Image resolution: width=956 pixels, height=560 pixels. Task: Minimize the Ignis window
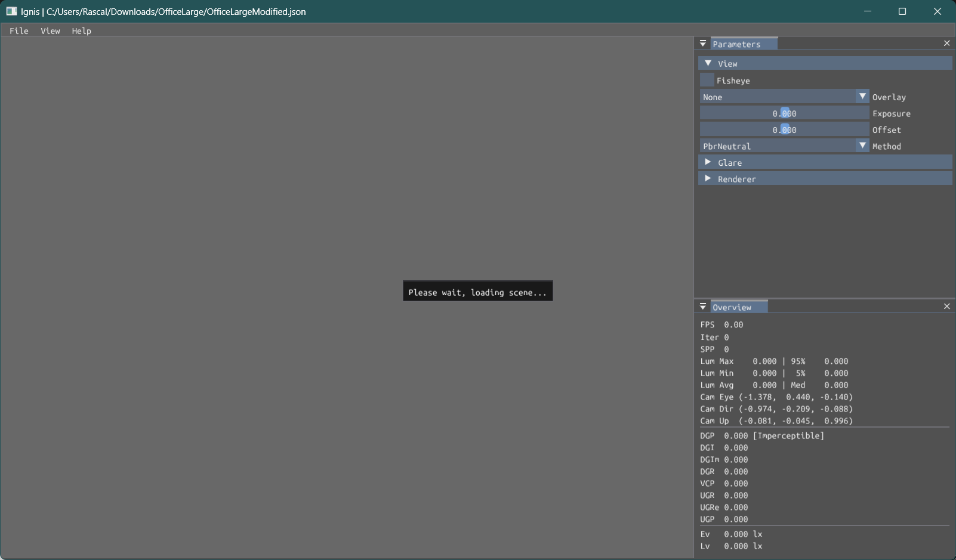coord(868,11)
